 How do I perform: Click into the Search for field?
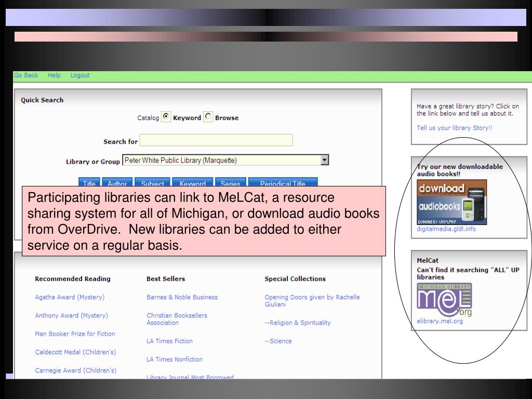pos(216,140)
